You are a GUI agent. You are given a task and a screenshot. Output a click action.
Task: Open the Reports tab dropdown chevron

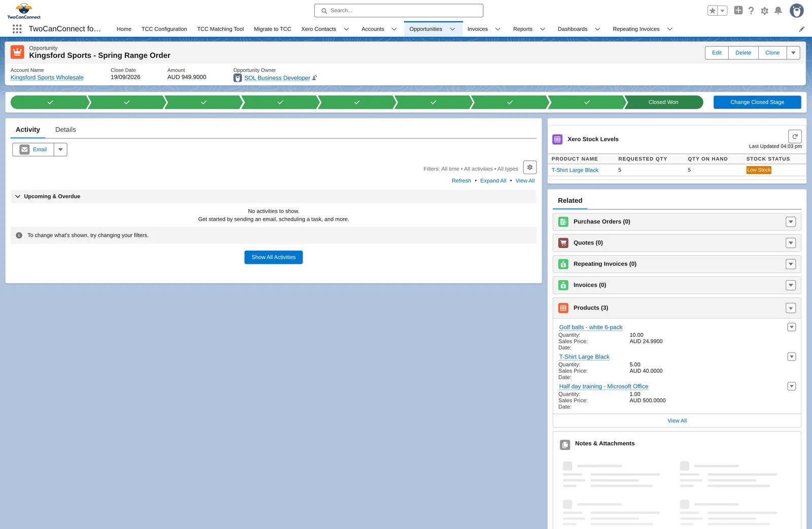click(543, 29)
